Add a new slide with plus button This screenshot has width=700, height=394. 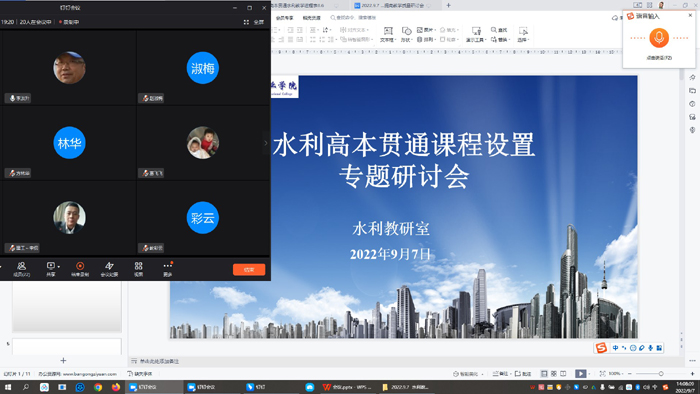click(63, 361)
